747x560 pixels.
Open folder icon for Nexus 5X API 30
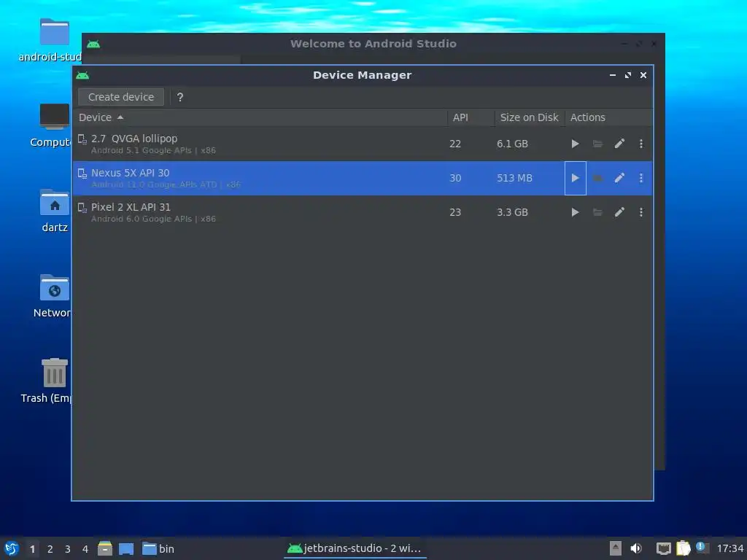[597, 178]
